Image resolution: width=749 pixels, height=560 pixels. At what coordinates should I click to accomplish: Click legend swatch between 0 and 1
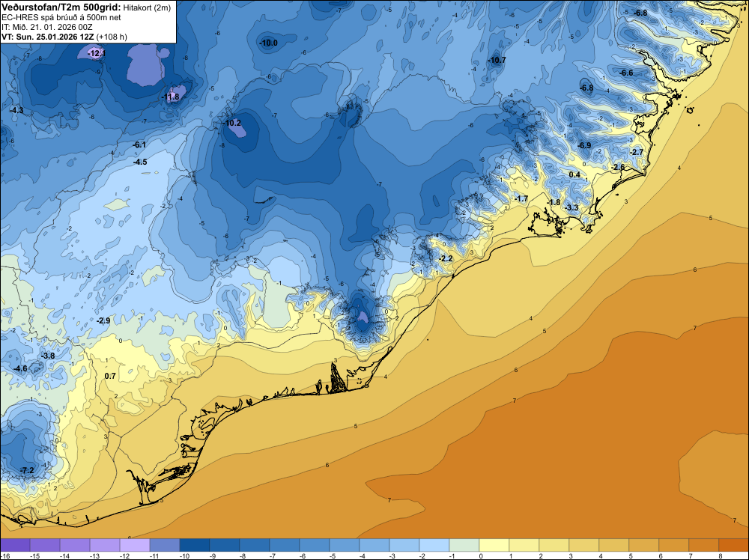[x=494, y=545]
